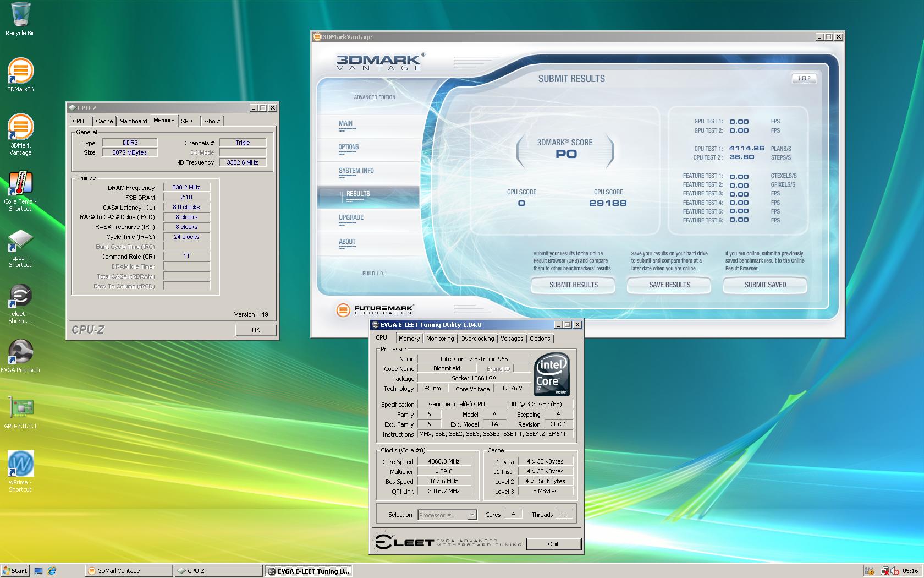Viewport: 924px width, 578px height.
Task: Click SAVE RESULTS button
Action: coord(669,285)
